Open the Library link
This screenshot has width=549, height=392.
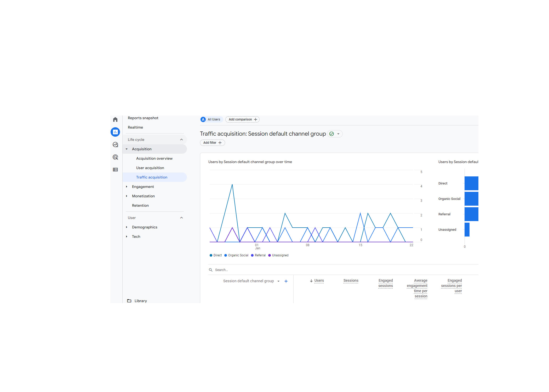pos(141,301)
